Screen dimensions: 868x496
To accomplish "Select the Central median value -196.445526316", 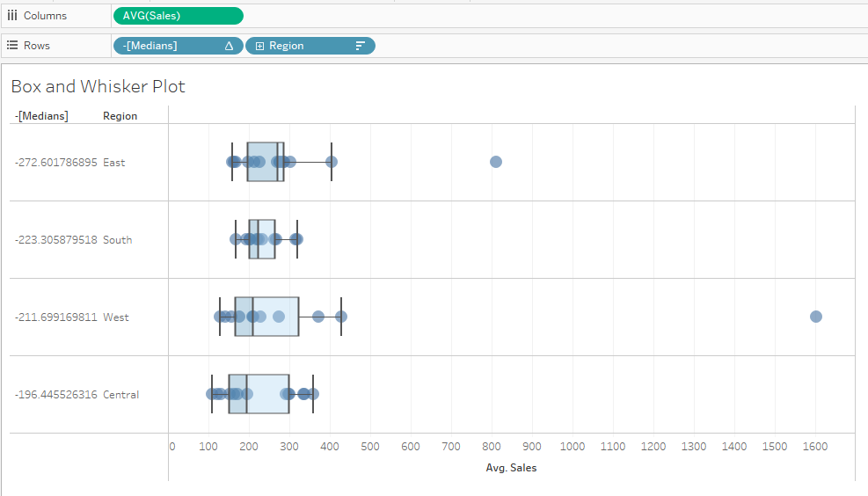I will click(x=56, y=395).
